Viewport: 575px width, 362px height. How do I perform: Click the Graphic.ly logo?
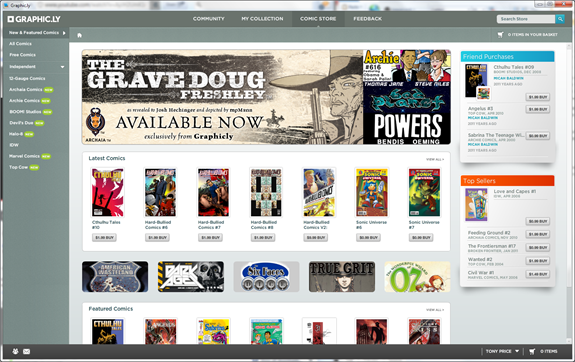pyautogui.click(x=34, y=19)
